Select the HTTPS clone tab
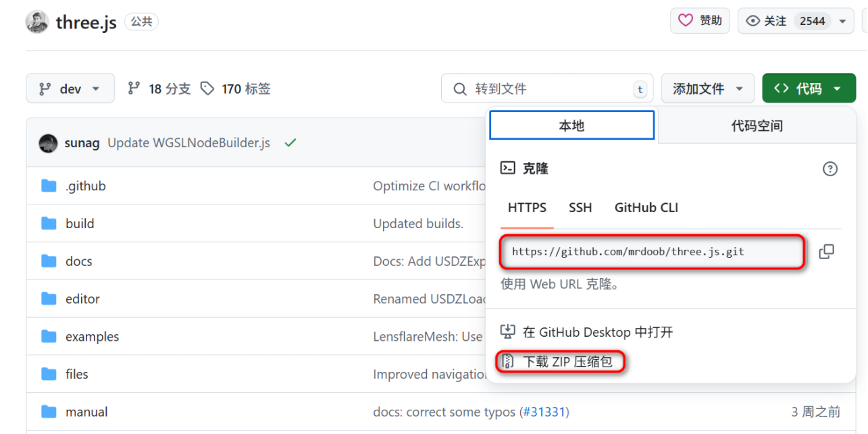Viewport: 868px width, 434px height. pos(527,208)
